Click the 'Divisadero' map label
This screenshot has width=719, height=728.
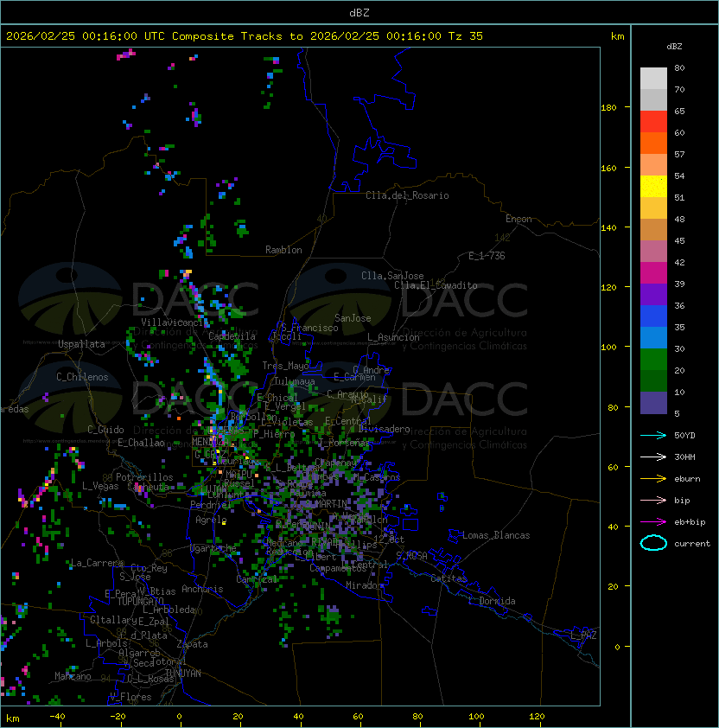click(384, 429)
